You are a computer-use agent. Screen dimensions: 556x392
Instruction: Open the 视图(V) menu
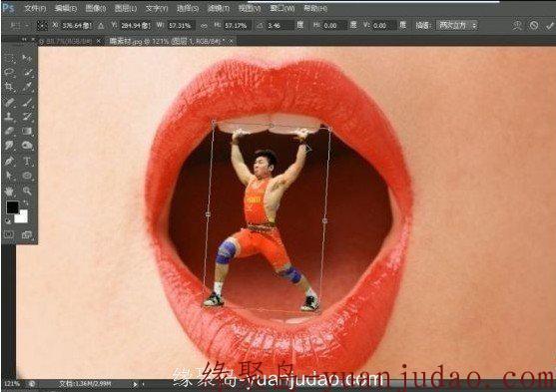pyautogui.click(x=250, y=8)
